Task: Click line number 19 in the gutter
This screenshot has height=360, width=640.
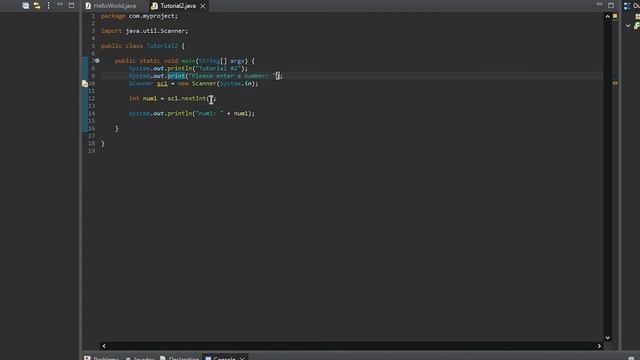Action: tap(91, 151)
